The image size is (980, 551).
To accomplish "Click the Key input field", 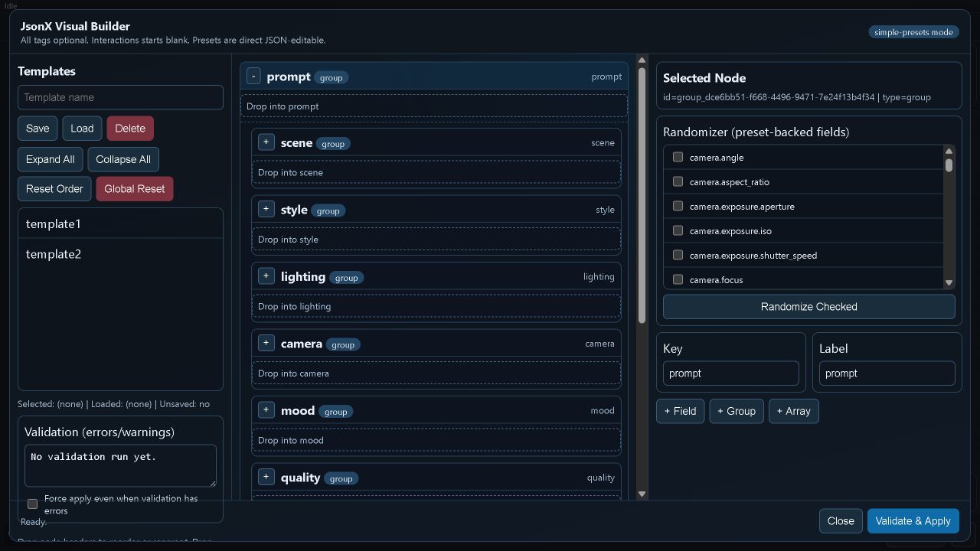I will [730, 373].
